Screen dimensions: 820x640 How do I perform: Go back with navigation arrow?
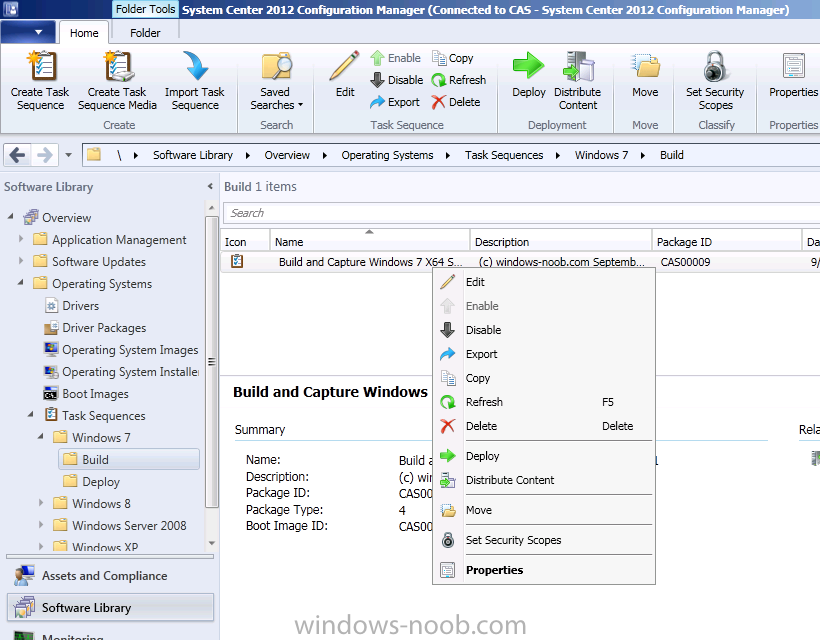pyautogui.click(x=17, y=155)
